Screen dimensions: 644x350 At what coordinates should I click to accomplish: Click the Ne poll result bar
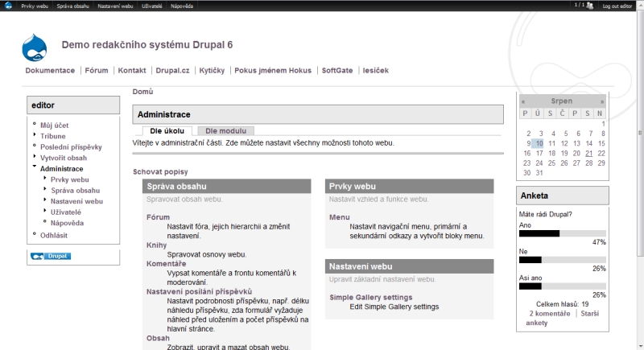[562, 260]
